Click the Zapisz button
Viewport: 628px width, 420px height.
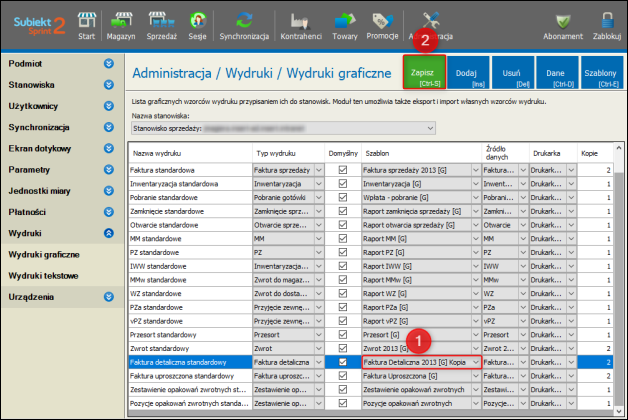point(425,74)
